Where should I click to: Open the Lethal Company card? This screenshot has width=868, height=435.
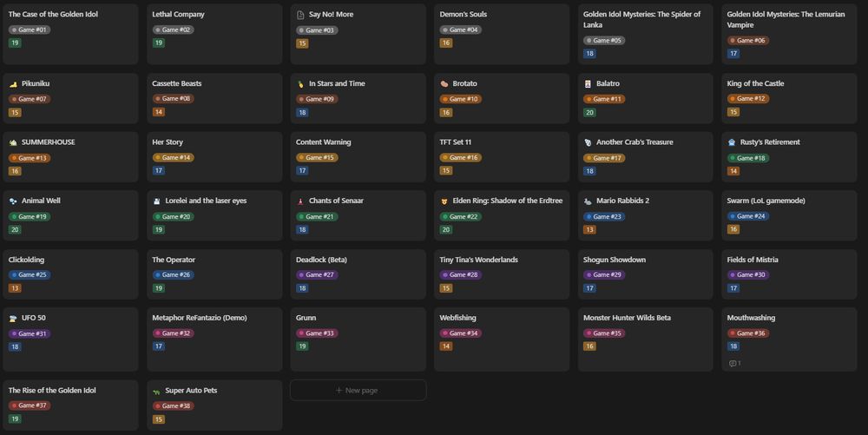pos(178,15)
